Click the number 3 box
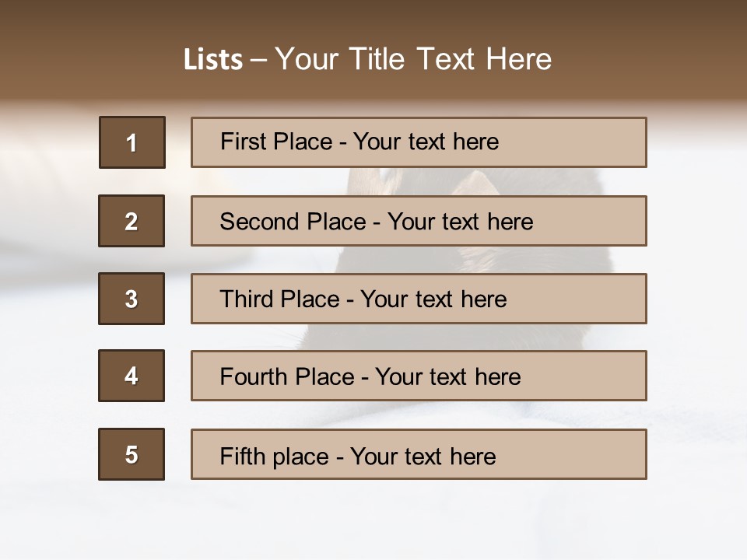 coord(132,299)
